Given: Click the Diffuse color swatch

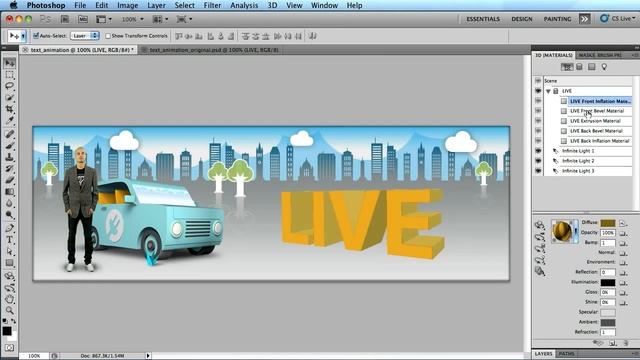Looking at the screenshot, I should 608,223.
